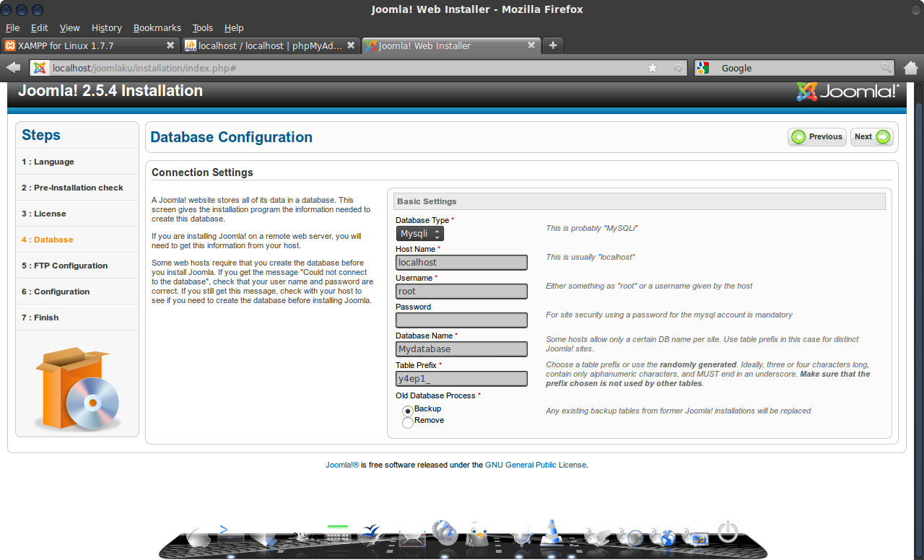Click the Joomla site icon in address bar

click(40, 68)
